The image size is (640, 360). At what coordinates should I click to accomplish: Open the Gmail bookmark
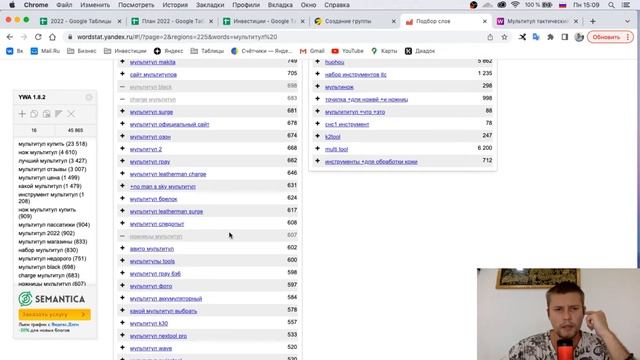pyautogui.click(x=312, y=51)
